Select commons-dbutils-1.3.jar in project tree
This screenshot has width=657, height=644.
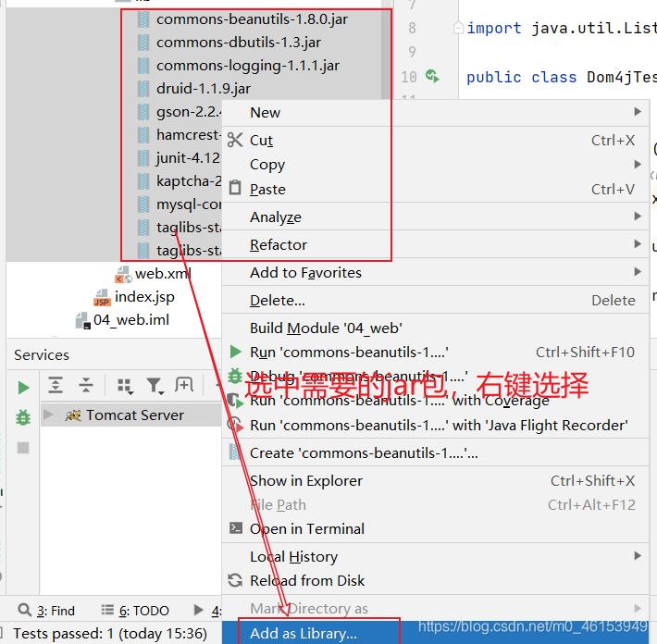239,43
